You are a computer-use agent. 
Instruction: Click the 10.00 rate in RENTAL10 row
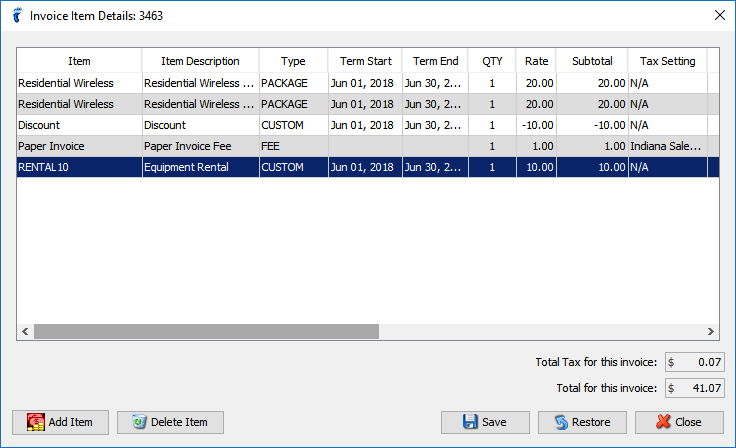click(x=537, y=167)
